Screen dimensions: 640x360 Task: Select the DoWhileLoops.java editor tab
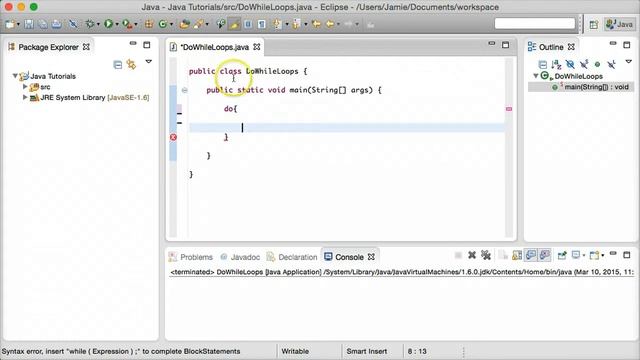[215, 47]
